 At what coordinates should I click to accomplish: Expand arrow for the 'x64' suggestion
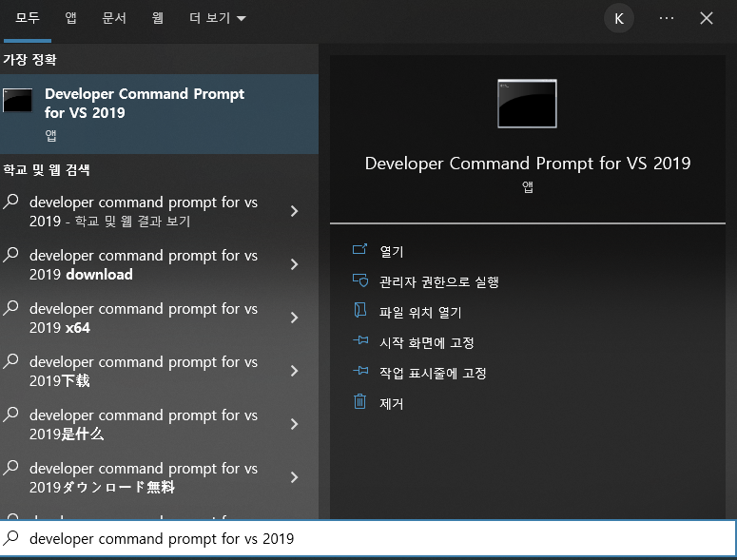[x=294, y=318]
